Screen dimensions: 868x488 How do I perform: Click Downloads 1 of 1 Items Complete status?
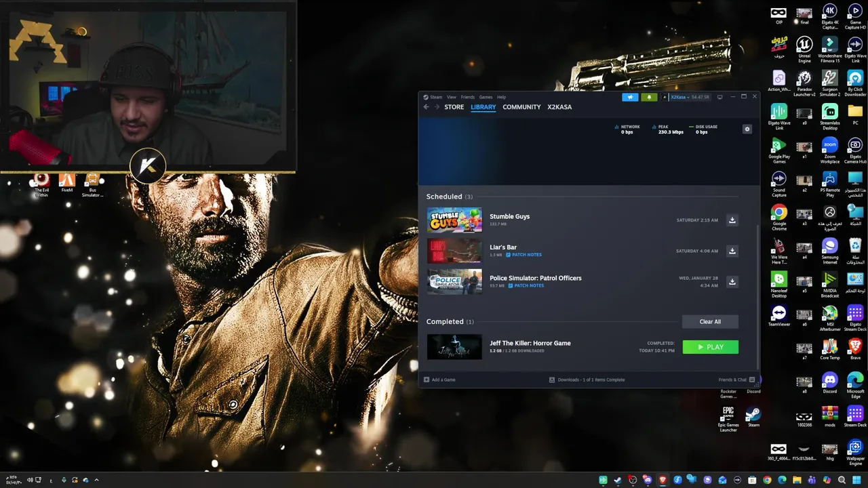click(587, 380)
